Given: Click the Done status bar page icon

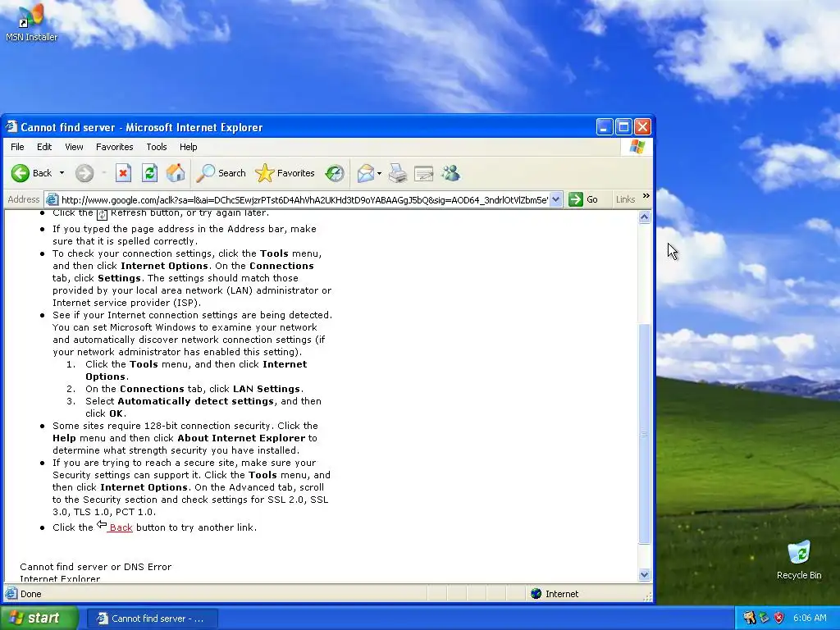Looking at the screenshot, I should coord(11,594).
